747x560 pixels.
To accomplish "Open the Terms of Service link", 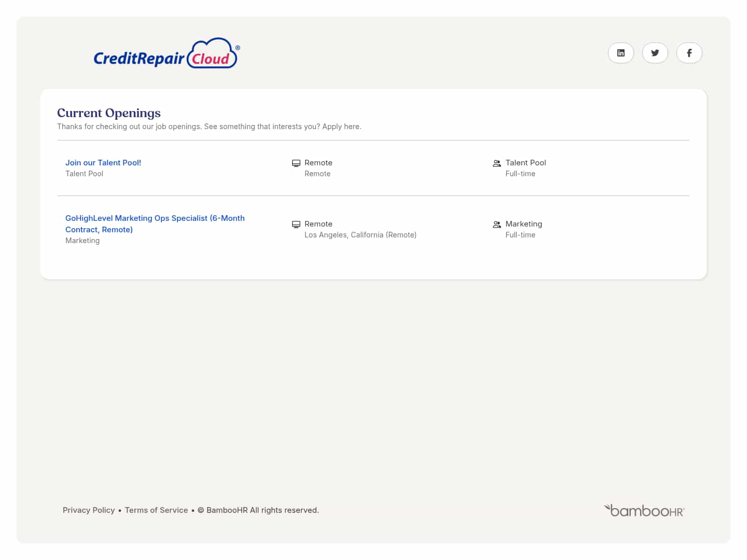I will point(156,510).
